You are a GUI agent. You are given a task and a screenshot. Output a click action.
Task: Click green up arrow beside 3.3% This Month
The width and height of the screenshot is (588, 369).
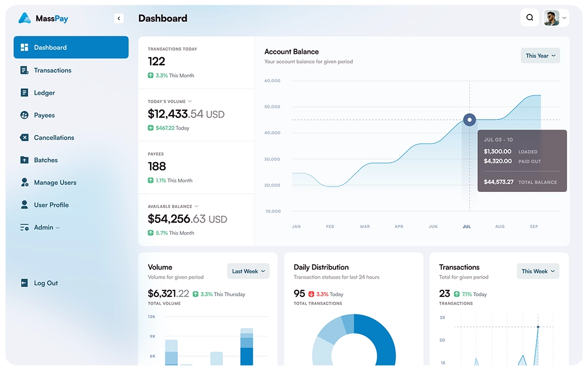tap(150, 75)
